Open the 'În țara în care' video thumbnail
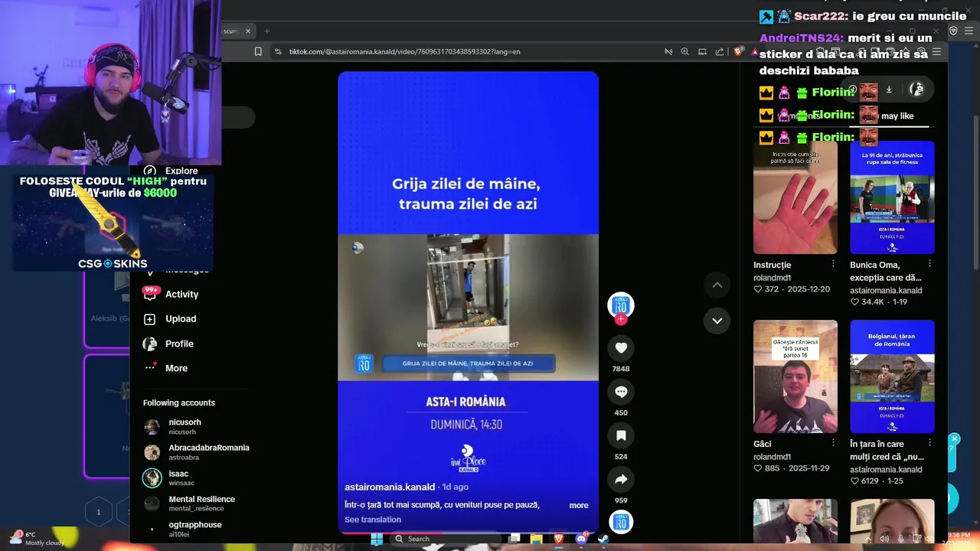This screenshot has height=551, width=980. coord(892,377)
